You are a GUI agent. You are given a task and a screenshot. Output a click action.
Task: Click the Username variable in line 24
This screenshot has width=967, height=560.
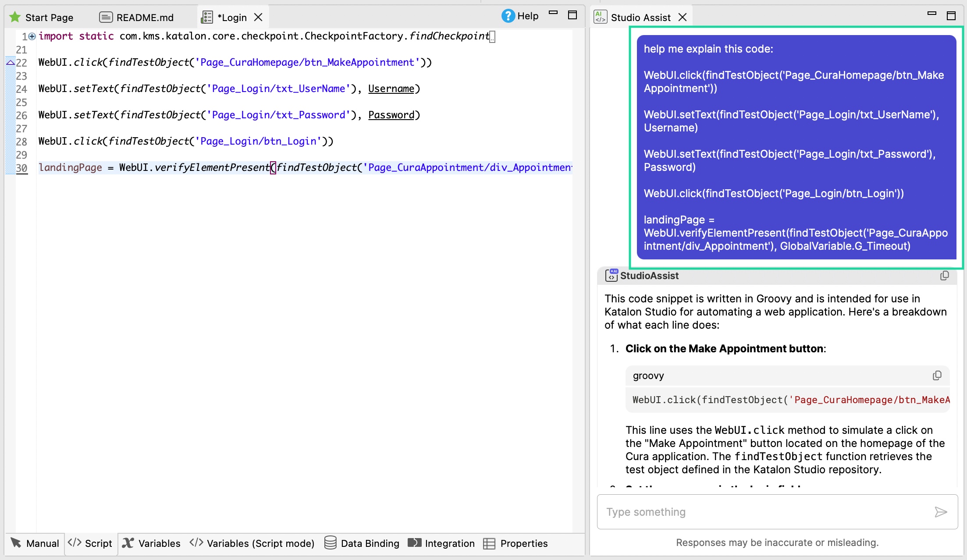[x=391, y=89]
